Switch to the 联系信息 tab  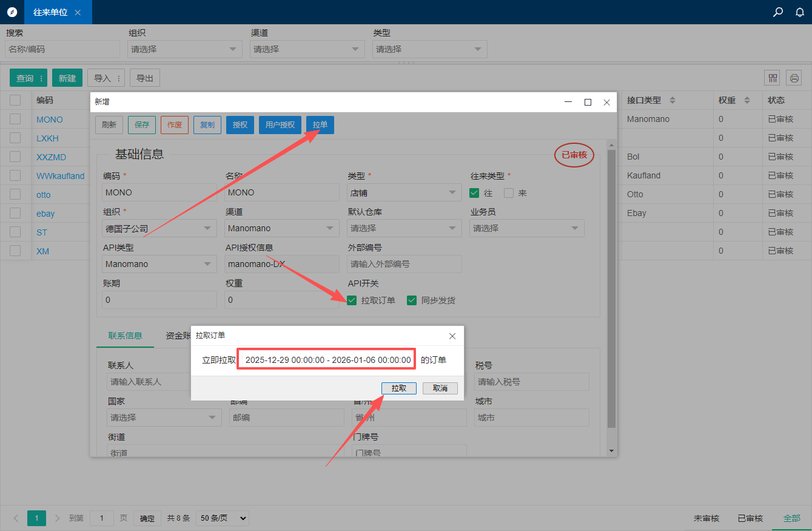pos(125,336)
